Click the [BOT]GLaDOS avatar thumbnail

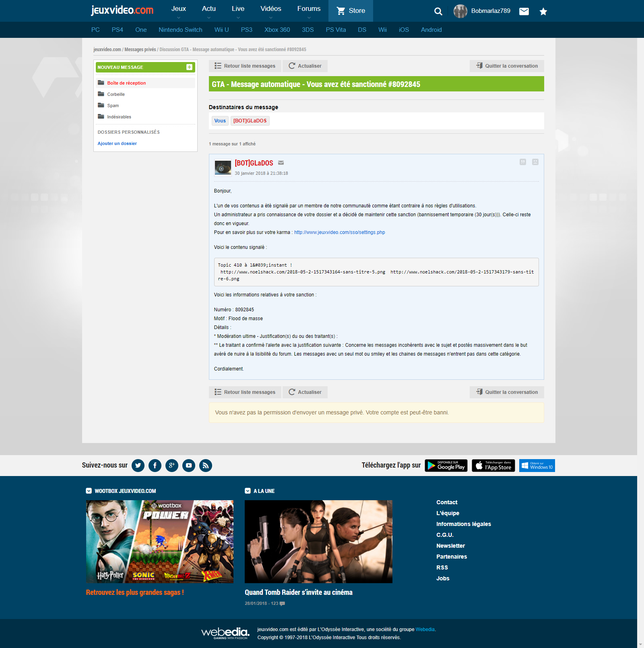[223, 168]
